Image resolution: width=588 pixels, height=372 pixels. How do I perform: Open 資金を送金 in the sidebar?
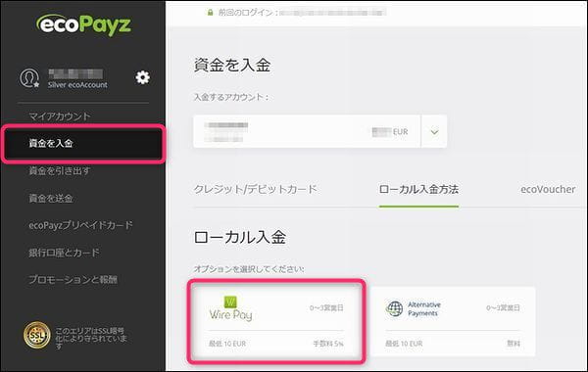51,198
